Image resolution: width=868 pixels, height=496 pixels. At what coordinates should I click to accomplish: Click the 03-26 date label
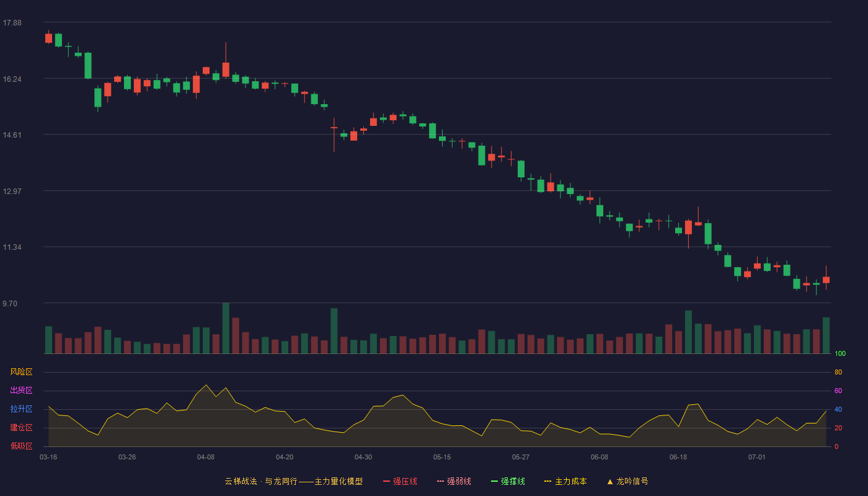[x=127, y=457]
